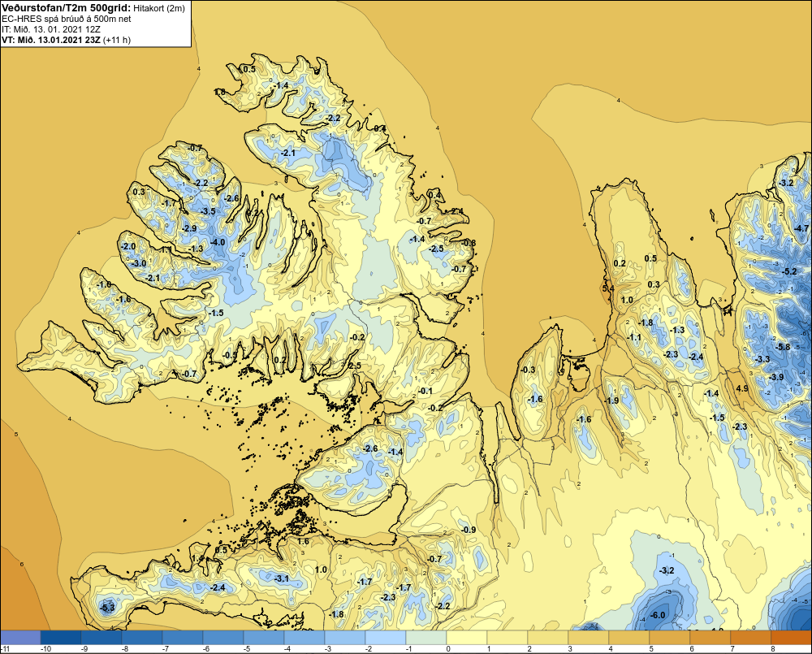Click the temperature value '-5.8' on the map

[783, 347]
